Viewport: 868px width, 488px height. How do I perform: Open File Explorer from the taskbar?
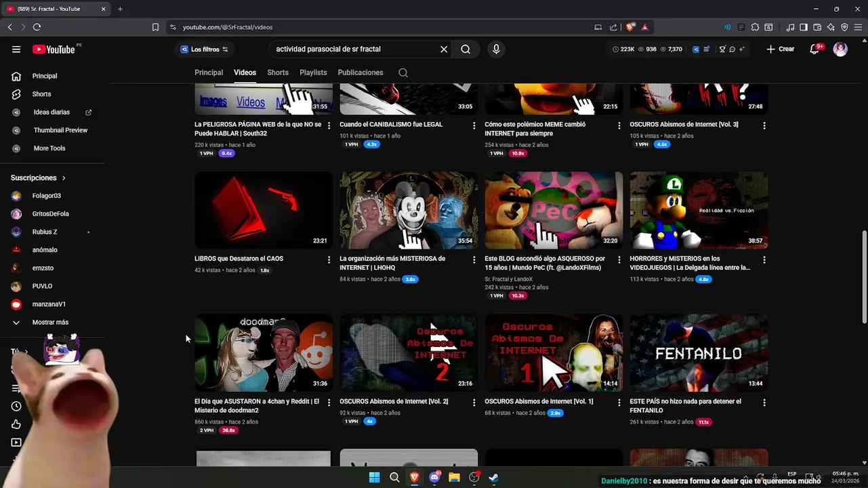[x=454, y=477]
